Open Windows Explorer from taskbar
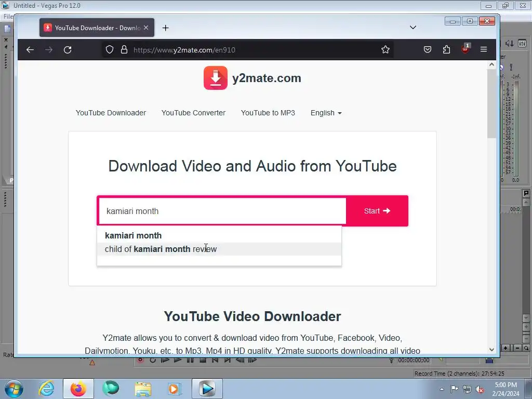532x399 pixels. (x=143, y=389)
